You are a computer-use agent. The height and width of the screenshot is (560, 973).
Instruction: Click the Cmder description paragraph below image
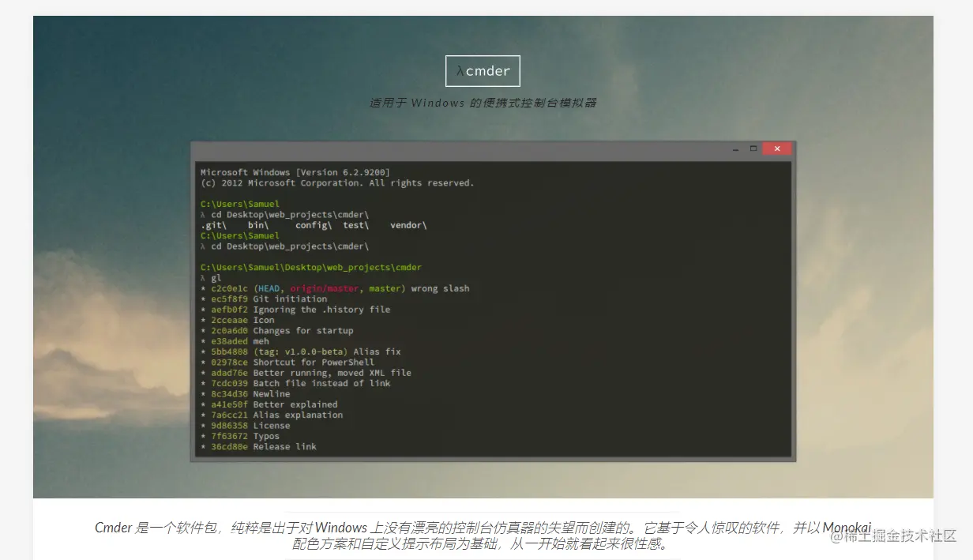[x=483, y=536]
